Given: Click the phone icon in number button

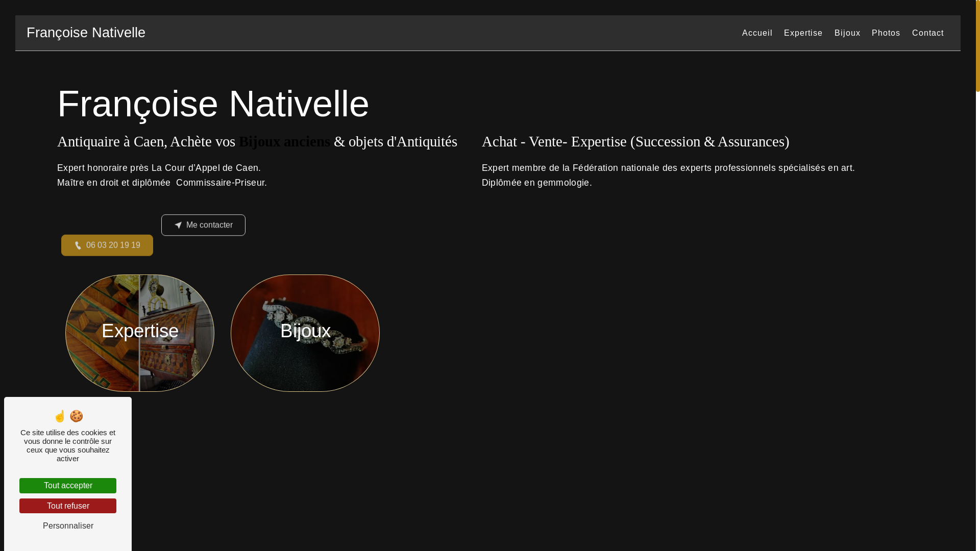Looking at the screenshot, I should (x=78, y=246).
